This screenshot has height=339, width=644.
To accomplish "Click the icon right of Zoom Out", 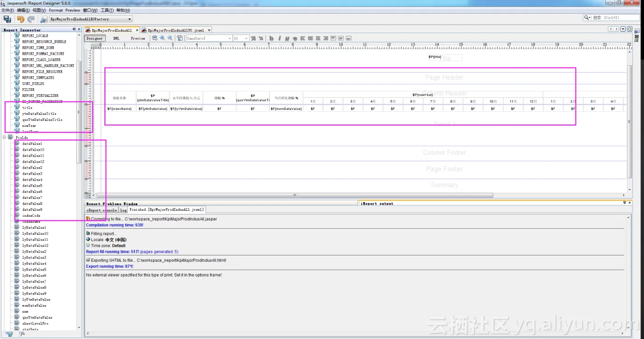I will [x=180, y=38].
